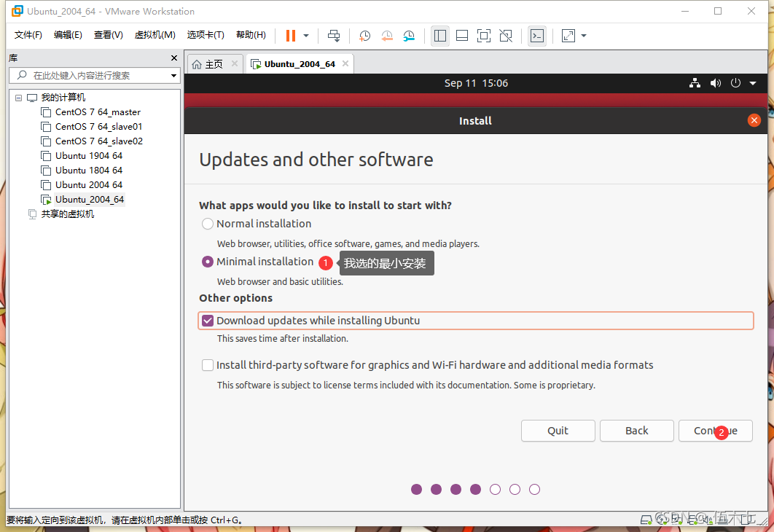Open the console view icon

[536, 36]
